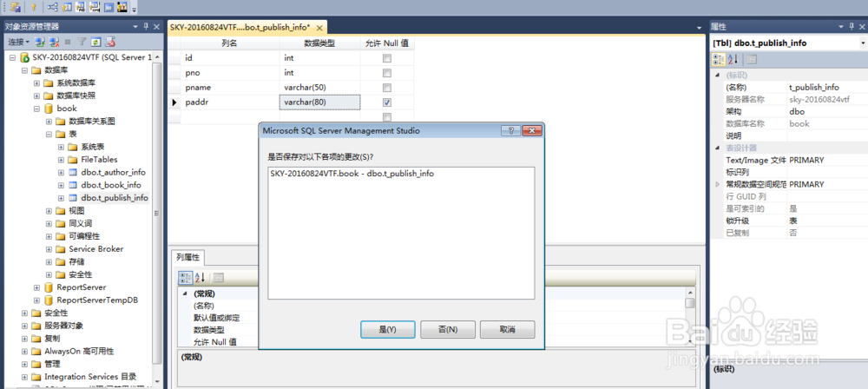Open the Check Constraints toolbar icon

coord(108,7)
